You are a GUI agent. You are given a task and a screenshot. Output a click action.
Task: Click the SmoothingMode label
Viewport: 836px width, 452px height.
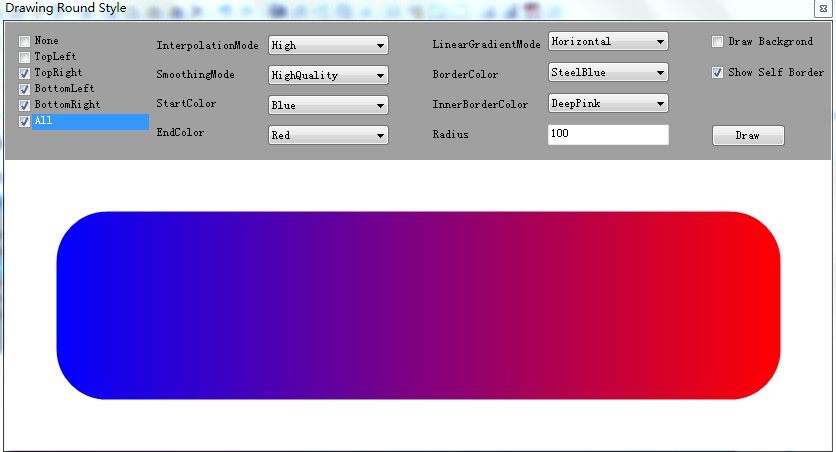coord(195,75)
